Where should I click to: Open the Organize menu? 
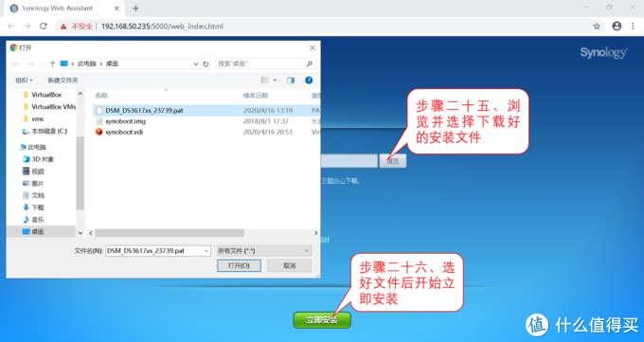pyautogui.click(x=24, y=81)
